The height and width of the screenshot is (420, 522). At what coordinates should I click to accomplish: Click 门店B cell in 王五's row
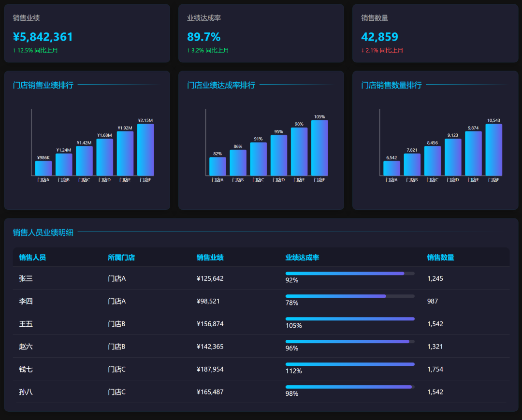116,323
